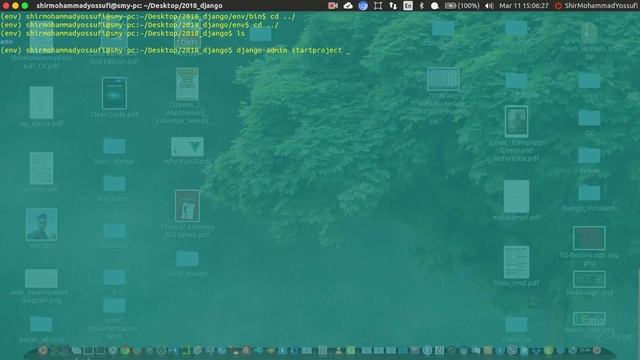Image resolution: width=640 pixels, height=360 pixels.
Task: Select the meinkampf.pdf desktop file
Action: click(x=516, y=200)
